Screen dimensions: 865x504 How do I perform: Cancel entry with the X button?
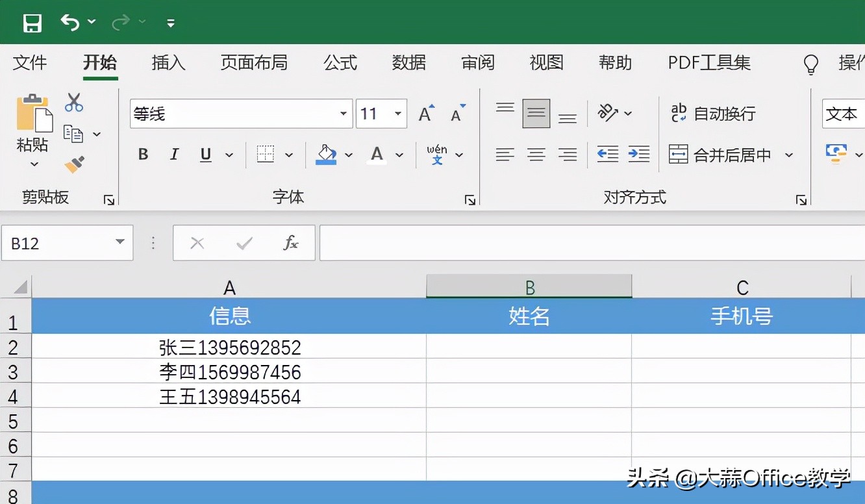197,244
